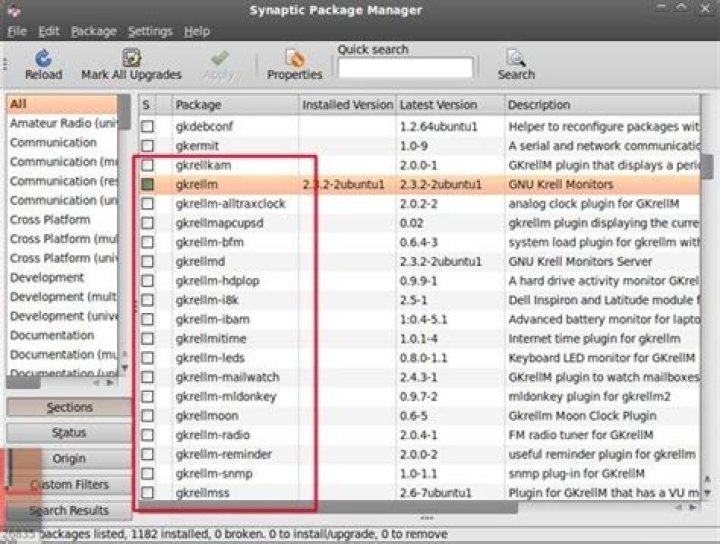This screenshot has height=544, width=720.
Task: Select the plain Cross Platform category
Action: tap(62, 220)
